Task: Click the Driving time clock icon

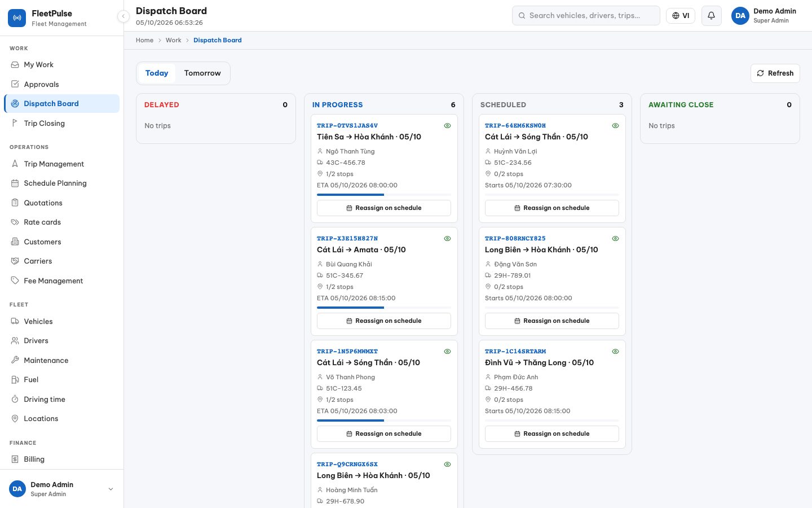Action: [x=15, y=399]
